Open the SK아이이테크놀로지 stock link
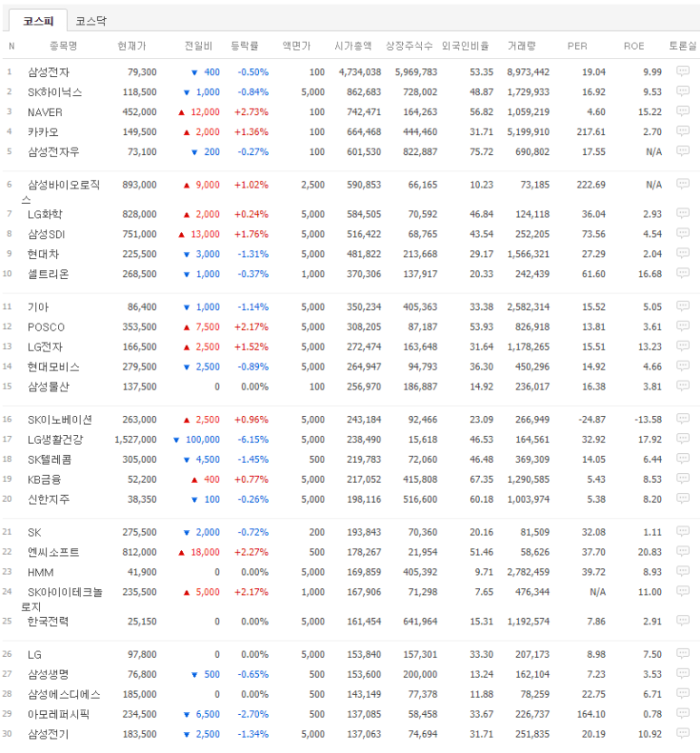 point(62,599)
